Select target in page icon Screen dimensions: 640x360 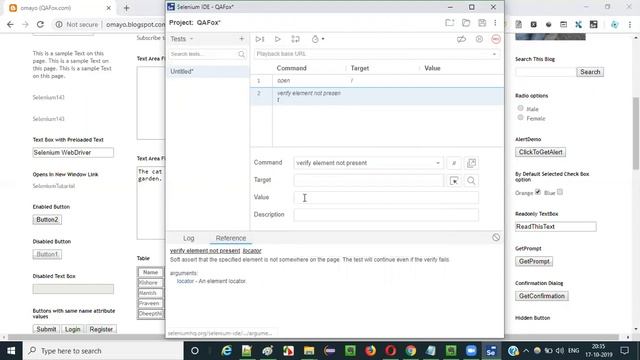pyautogui.click(x=454, y=180)
